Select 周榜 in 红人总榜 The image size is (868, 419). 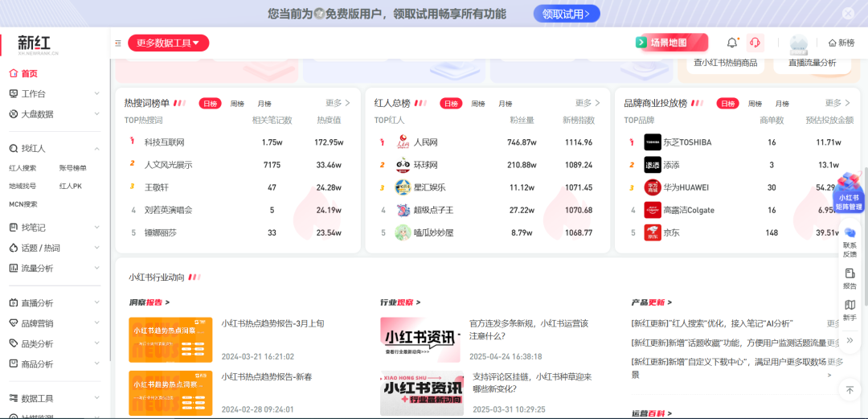(x=478, y=104)
